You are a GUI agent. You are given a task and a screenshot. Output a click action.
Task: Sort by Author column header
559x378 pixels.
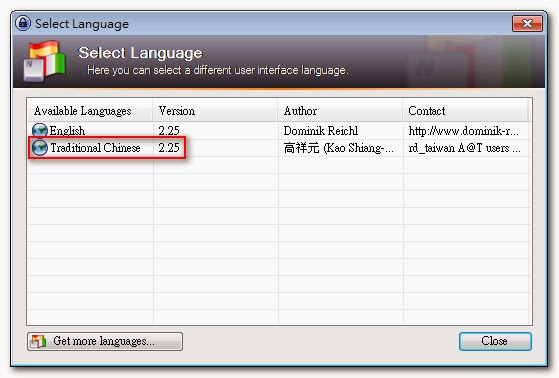coord(340,111)
